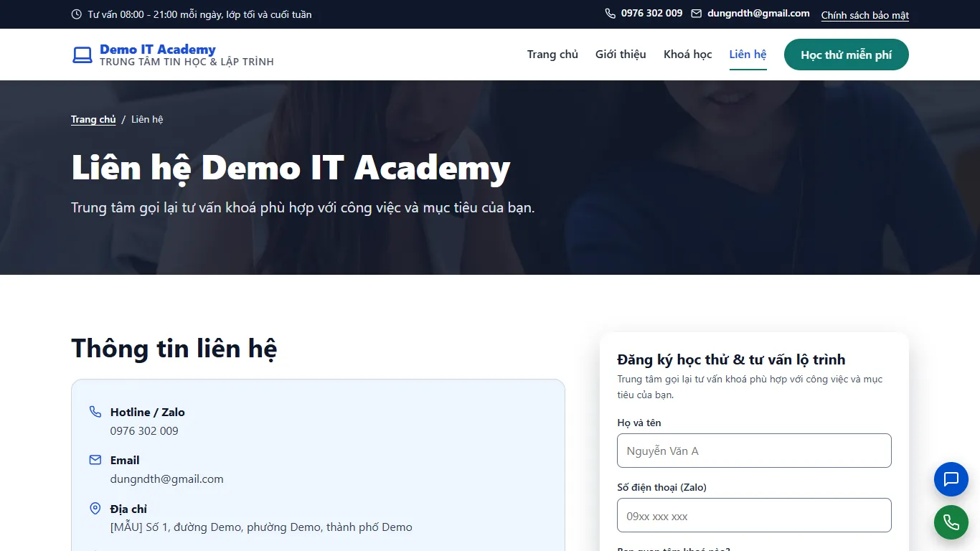The height and width of the screenshot is (551, 980).
Task: Click the phone icon beside 0976 302 009 in top bar
Action: pos(611,14)
